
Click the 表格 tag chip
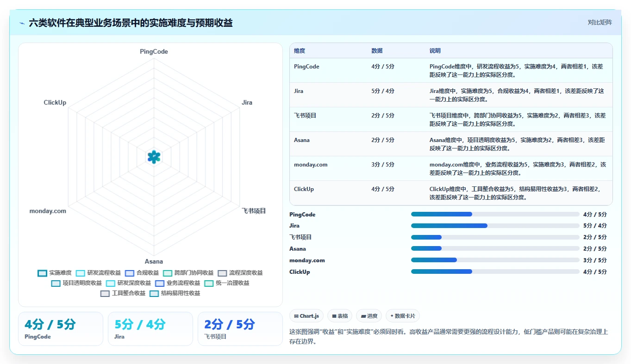(x=340, y=316)
